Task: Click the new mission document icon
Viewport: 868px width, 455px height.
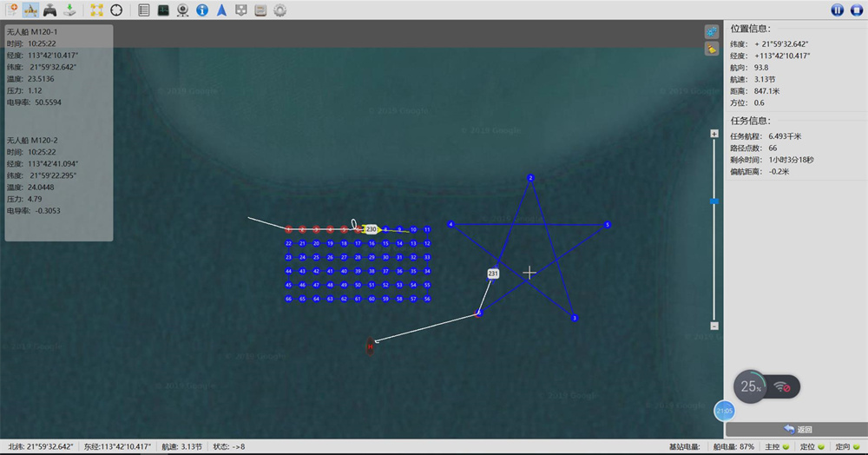Action: click(11, 10)
